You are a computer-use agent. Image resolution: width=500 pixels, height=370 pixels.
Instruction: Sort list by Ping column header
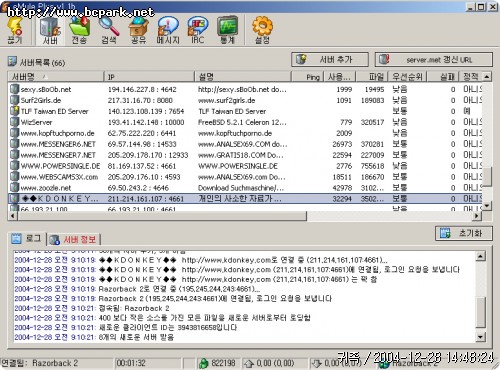click(x=307, y=77)
